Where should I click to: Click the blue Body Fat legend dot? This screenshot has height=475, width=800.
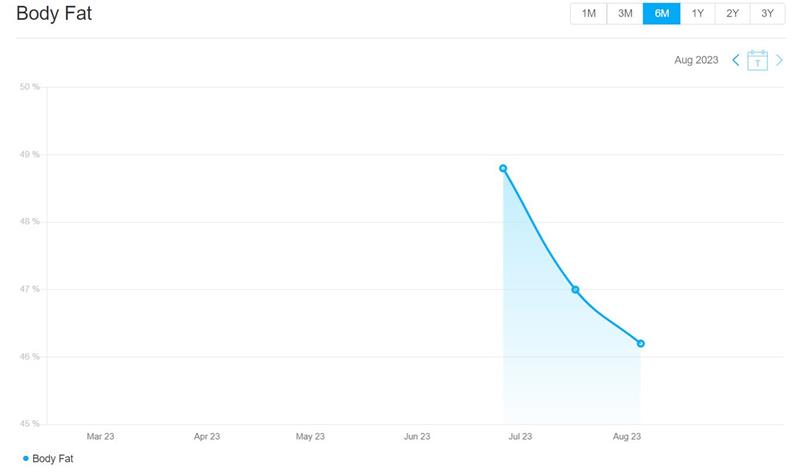tap(25, 458)
